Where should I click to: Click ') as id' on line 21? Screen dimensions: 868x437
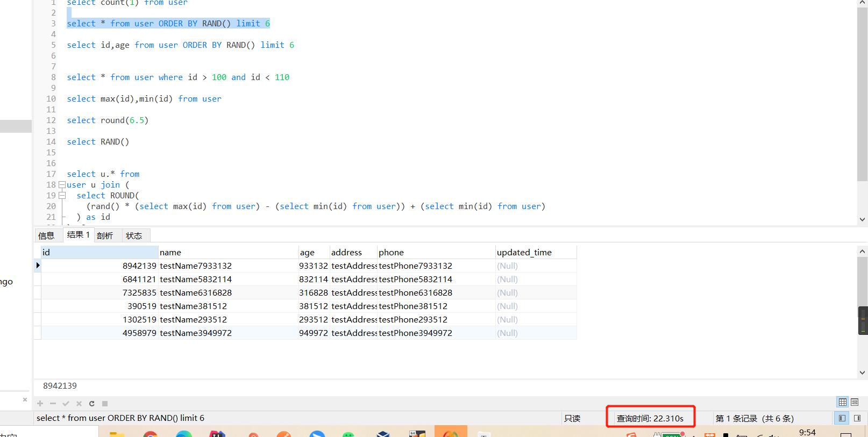point(93,217)
